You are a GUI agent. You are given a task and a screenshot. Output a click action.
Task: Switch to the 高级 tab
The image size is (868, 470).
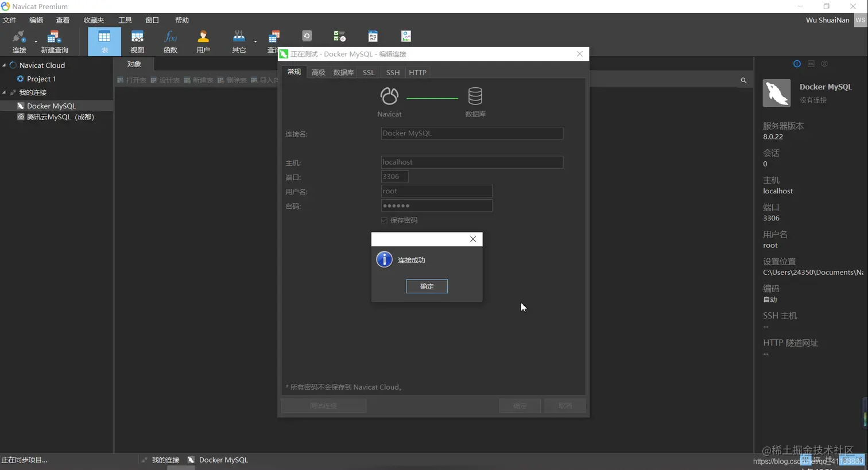[x=319, y=72]
